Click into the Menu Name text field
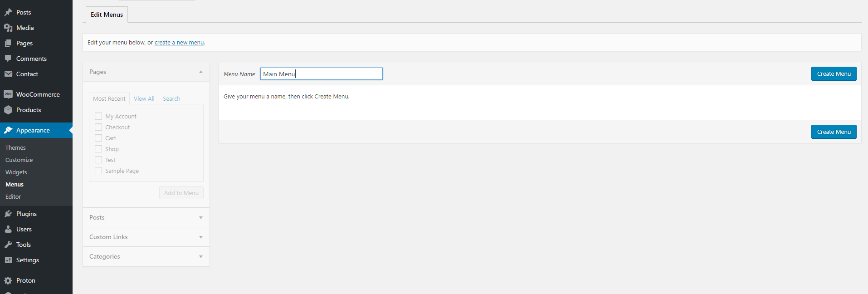This screenshot has width=868, height=294. (x=321, y=74)
